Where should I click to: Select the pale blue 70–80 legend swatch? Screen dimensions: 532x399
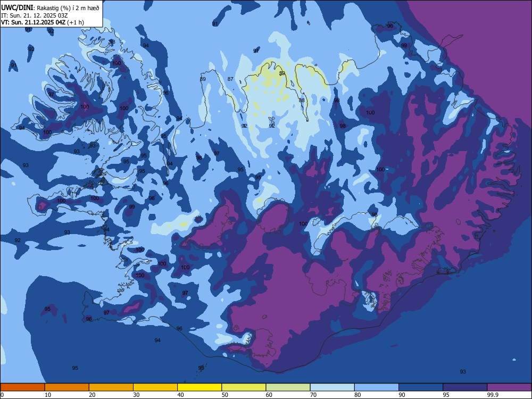332,387
